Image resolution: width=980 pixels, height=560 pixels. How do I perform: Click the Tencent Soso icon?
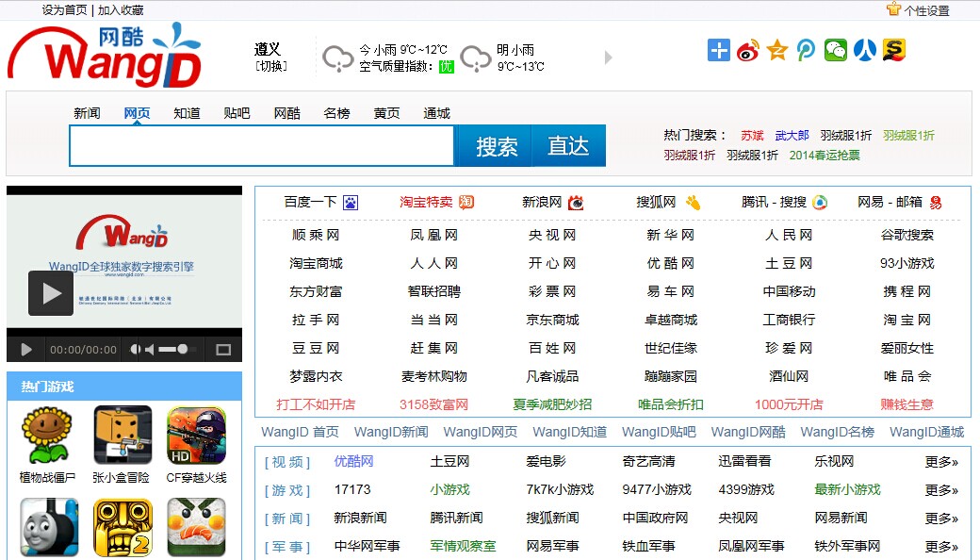pos(820,203)
